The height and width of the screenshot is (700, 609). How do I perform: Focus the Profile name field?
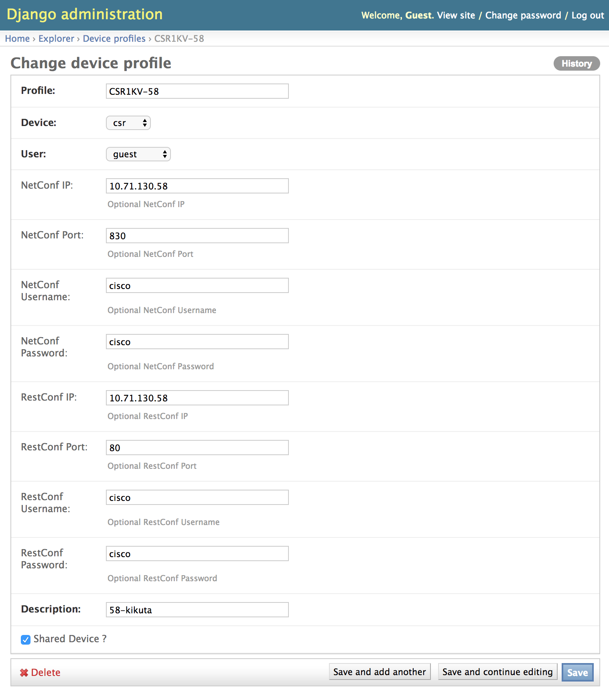point(197,91)
